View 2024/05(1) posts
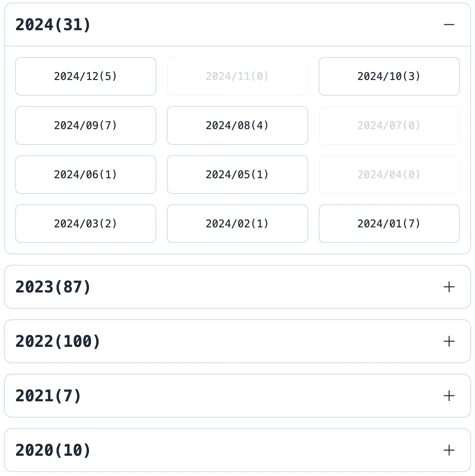This screenshot has height=476, width=475. coord(237,175)
